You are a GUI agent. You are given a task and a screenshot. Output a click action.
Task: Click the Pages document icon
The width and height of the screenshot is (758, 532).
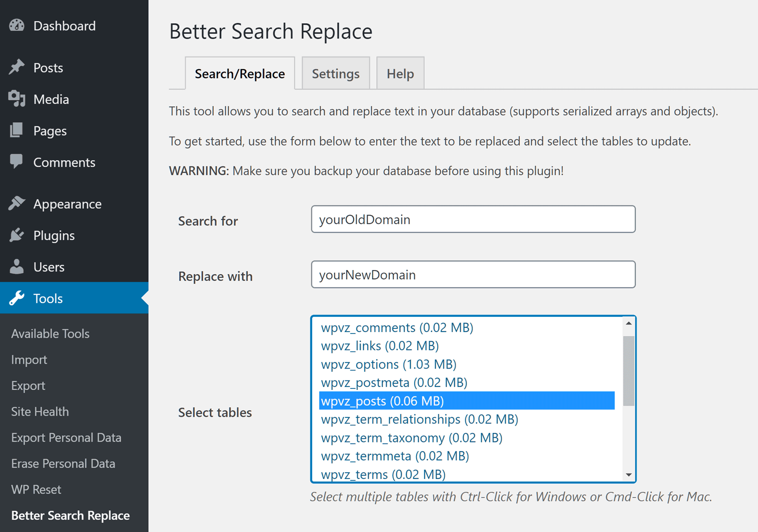pyautogui.click(x=17, y=130)
